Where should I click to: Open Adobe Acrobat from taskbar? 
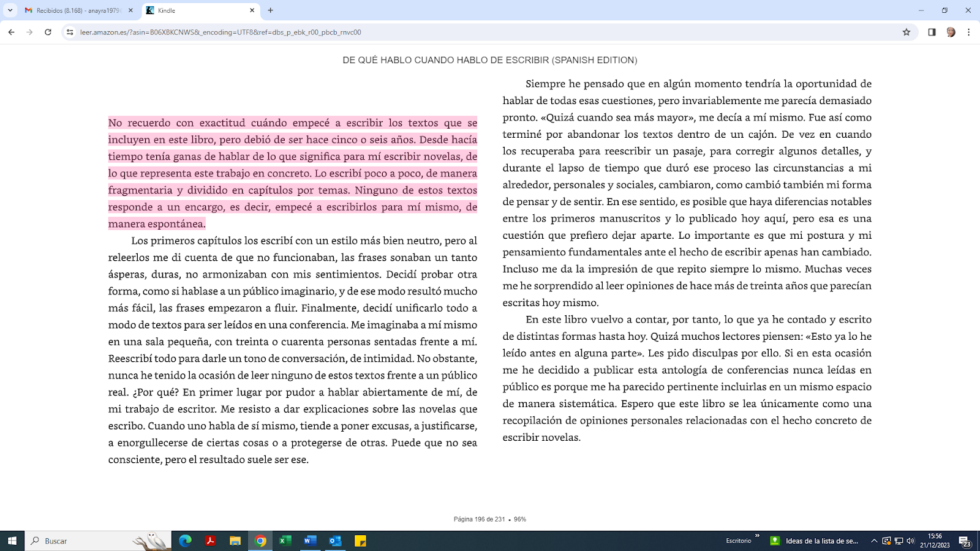click(x=210, y=541)
